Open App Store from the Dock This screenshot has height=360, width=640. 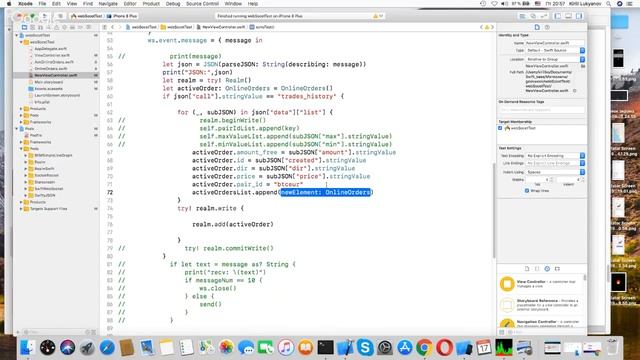404,347
